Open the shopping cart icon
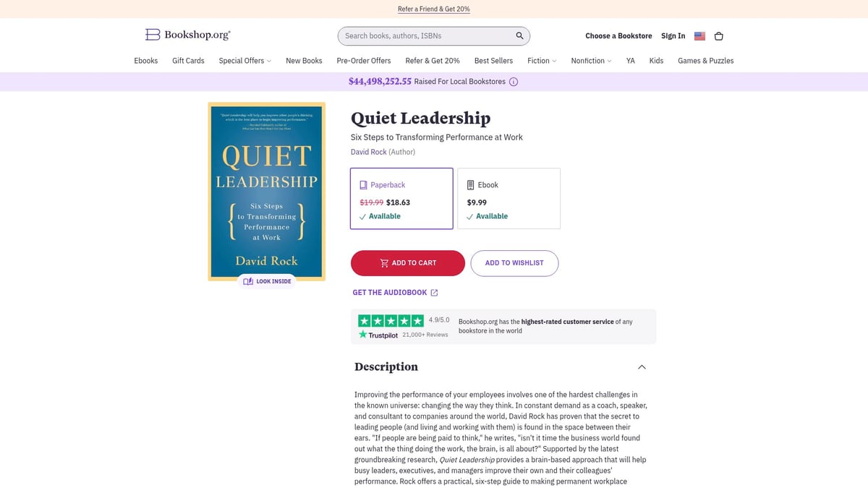Screen dimensions: 868x488 coord(718,35)
